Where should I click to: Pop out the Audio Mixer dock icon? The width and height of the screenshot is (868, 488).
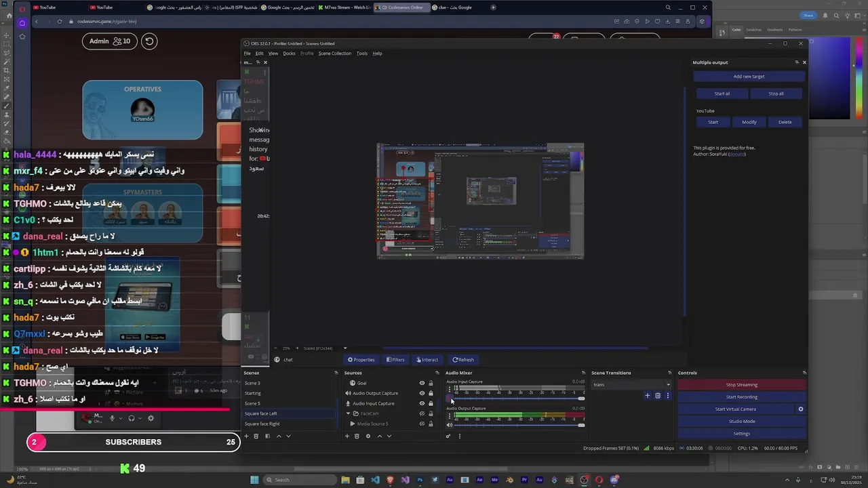click(x=583, y=373)
